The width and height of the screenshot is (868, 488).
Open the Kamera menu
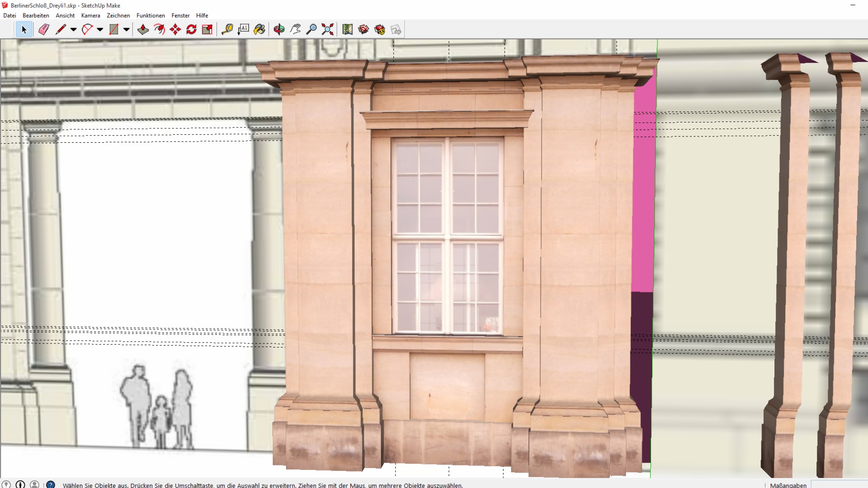pyautogui.click(x=90, y=15)
